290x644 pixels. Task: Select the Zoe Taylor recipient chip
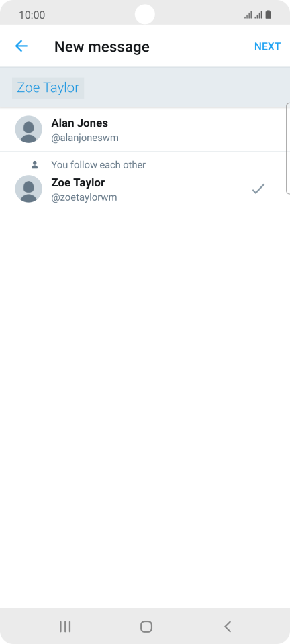(48, 88)
